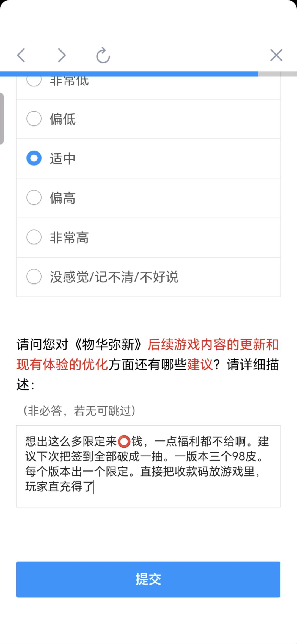
Task: Click the gray side handle on left edge
Action: (x=2, y=118)
